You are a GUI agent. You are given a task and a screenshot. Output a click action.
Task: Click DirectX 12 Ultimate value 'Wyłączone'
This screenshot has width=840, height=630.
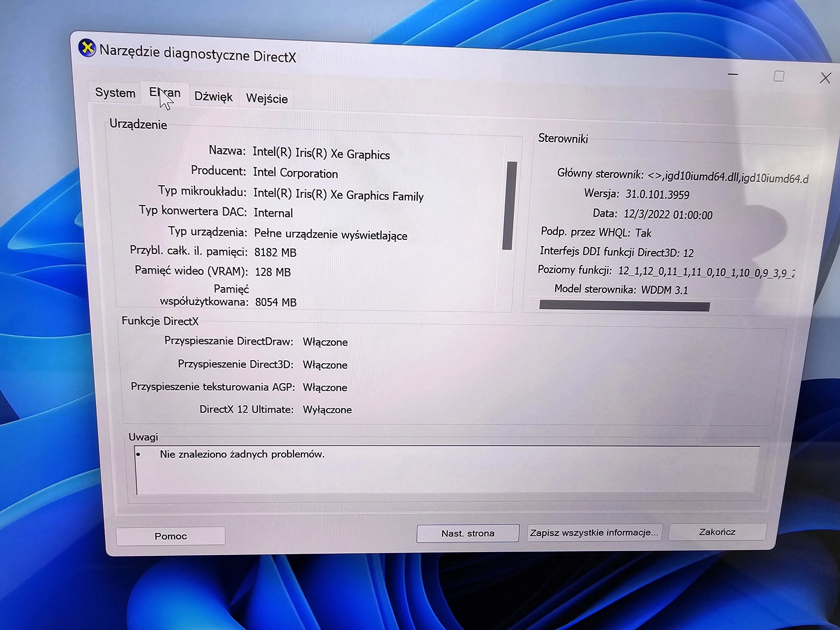point(327,410)
